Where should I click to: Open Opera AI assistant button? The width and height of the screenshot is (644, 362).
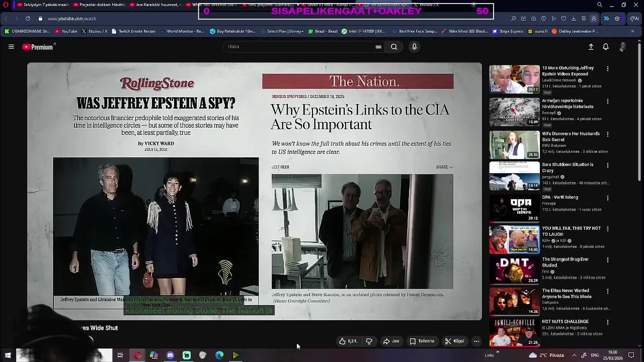[634, 19]
